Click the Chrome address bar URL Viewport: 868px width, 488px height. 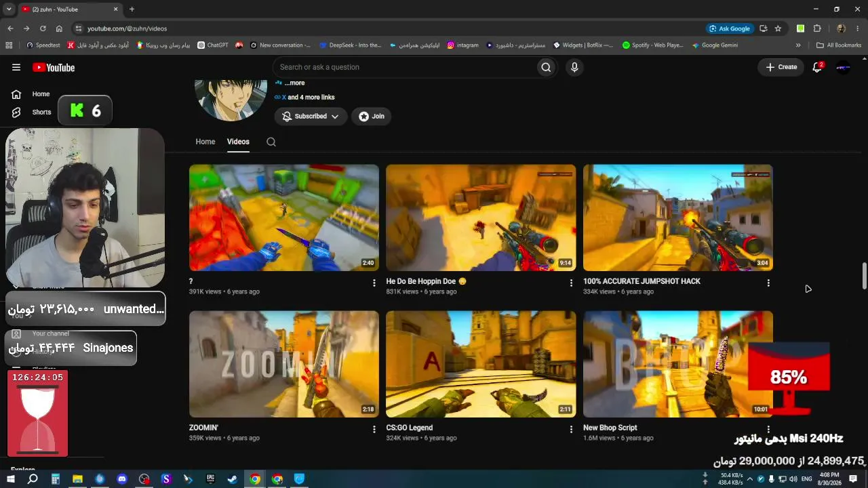point(127,28)
